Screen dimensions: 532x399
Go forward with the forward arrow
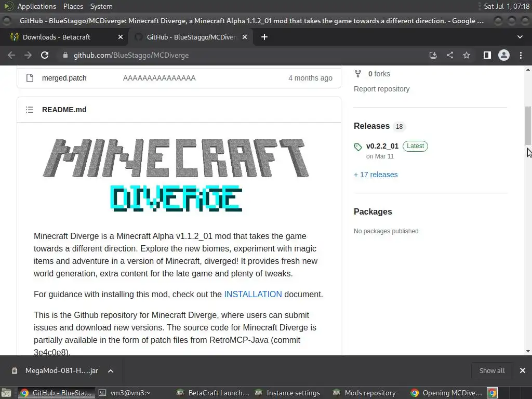pyautogui.click(x=28, y=55)
